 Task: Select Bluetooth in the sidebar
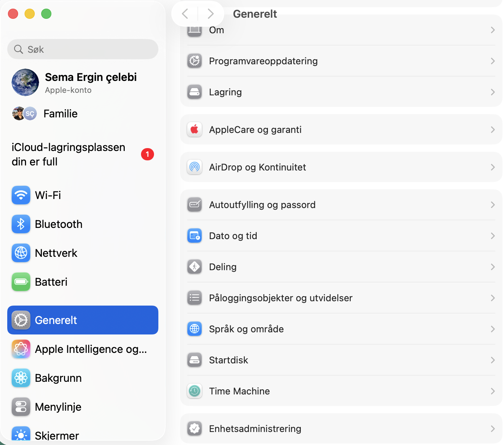click(83, 224)
